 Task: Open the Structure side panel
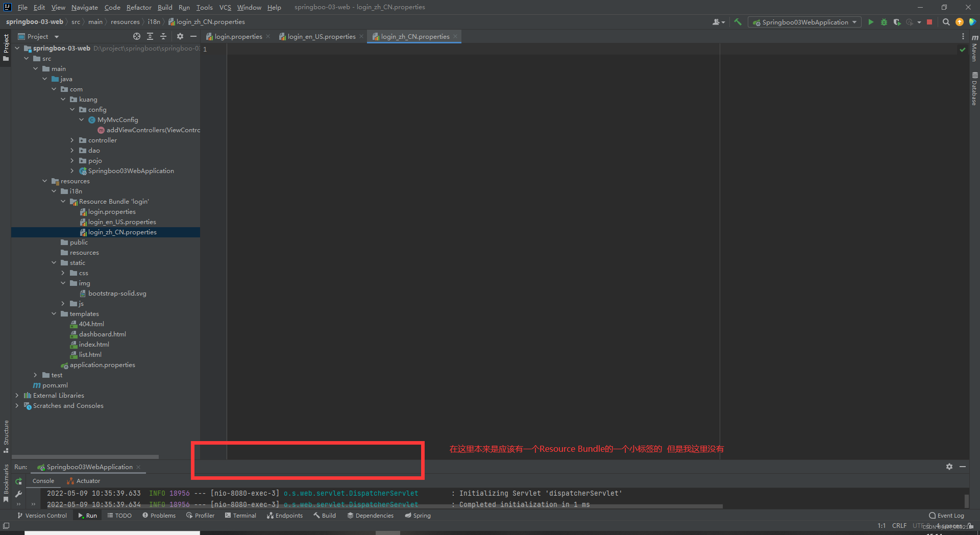pos(6,436)
